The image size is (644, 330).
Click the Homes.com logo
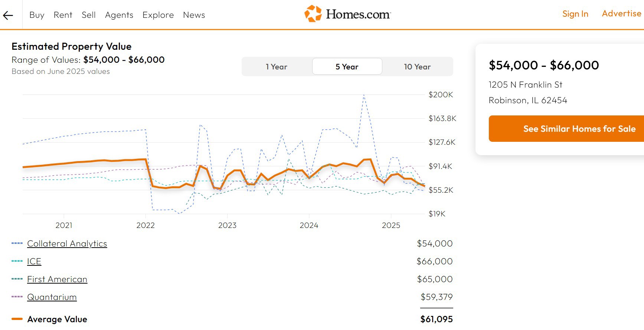coord(347,14)
